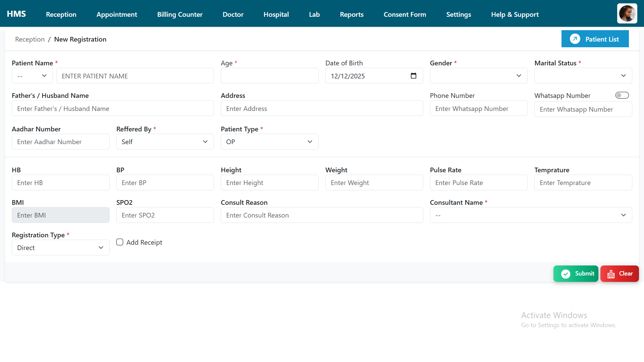
Task: Click the HMS logo
Action: point(16,14)
